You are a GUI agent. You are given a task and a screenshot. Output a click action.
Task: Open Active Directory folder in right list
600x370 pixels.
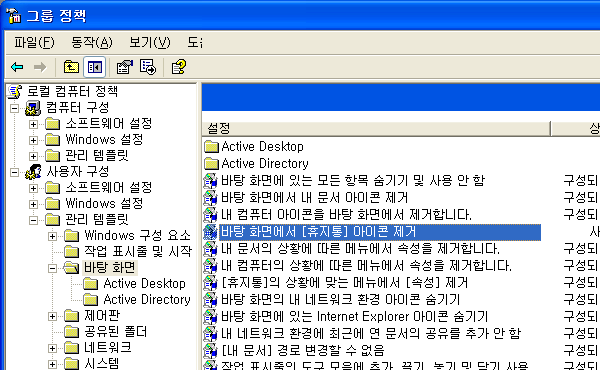[x=265, y=163]
